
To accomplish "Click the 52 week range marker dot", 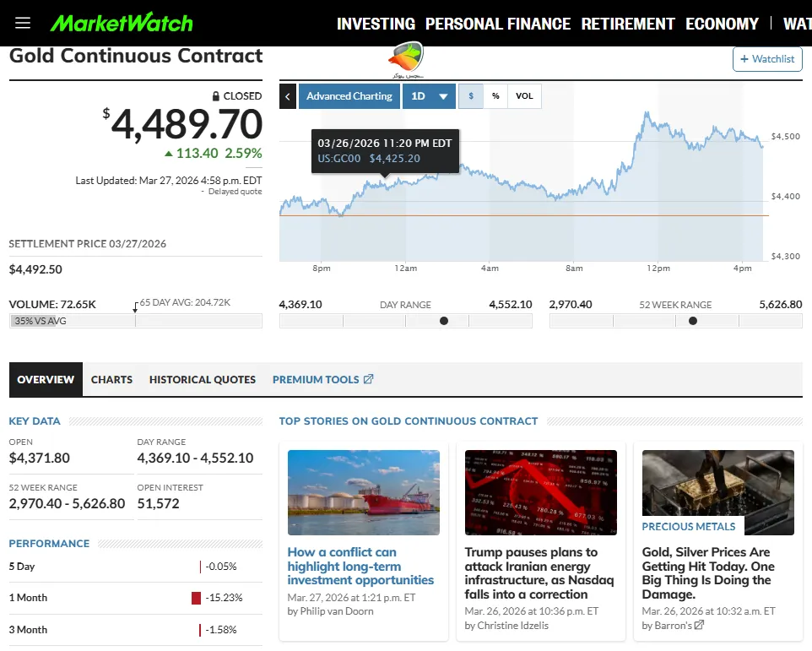I will pyautogui.click(x=693, y=321).
